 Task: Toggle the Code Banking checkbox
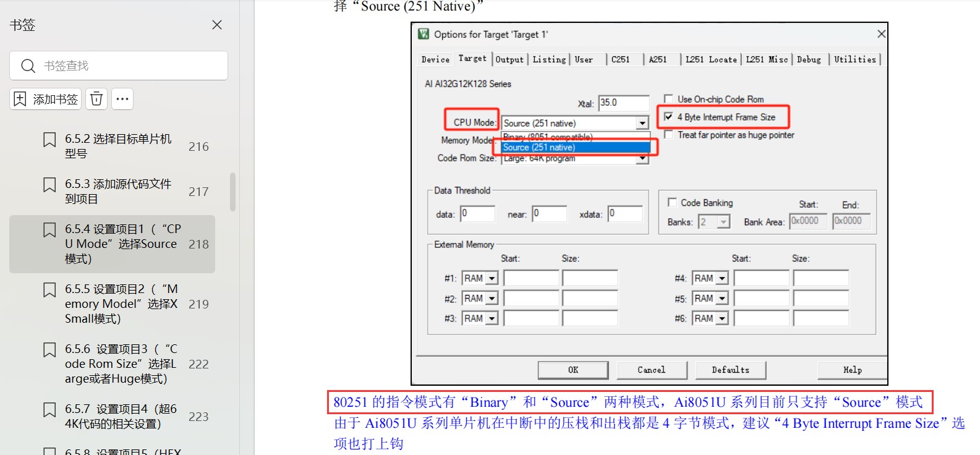coord(672,202)
